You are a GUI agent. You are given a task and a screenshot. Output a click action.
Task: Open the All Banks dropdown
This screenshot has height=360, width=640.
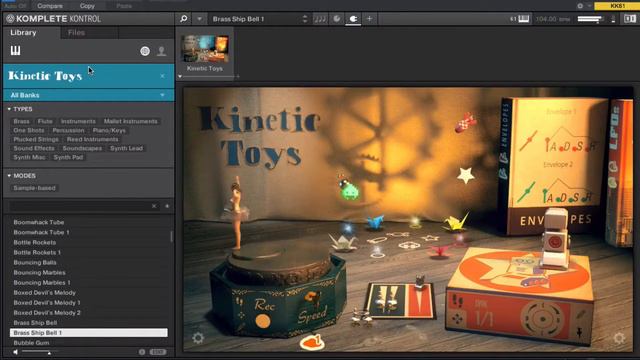tap(89, 95)
